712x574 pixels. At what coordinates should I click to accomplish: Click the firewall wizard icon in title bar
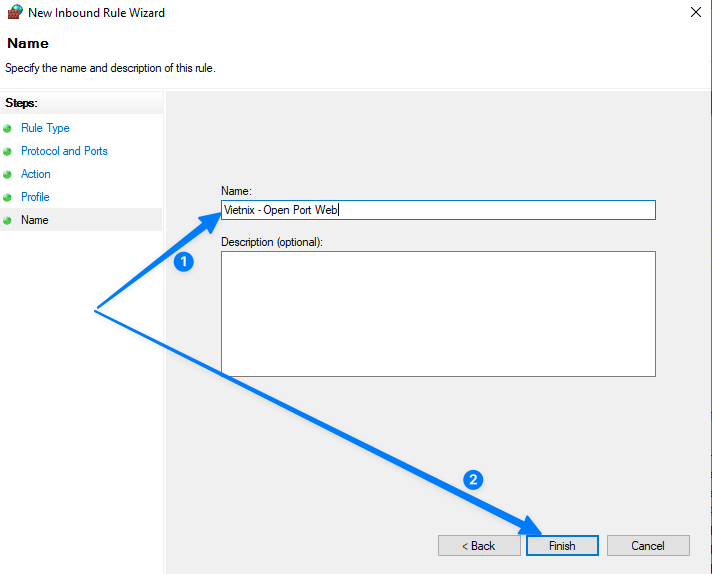(x=14, y=13)
